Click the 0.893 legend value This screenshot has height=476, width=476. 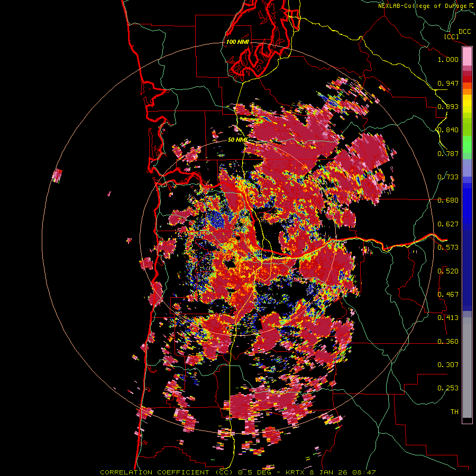(448, 106)
